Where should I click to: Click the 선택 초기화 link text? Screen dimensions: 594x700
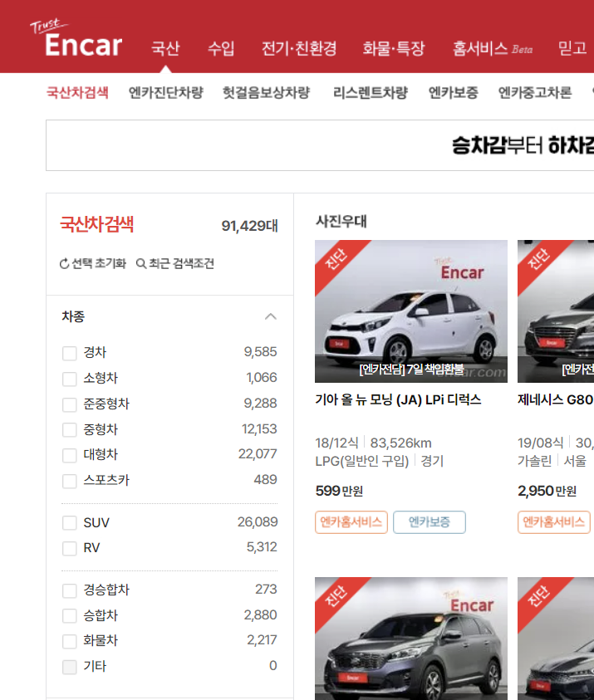click(99, 263)
